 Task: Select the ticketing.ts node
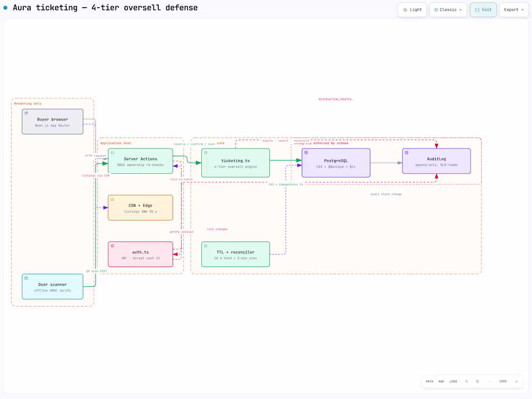tap(236, 163)
